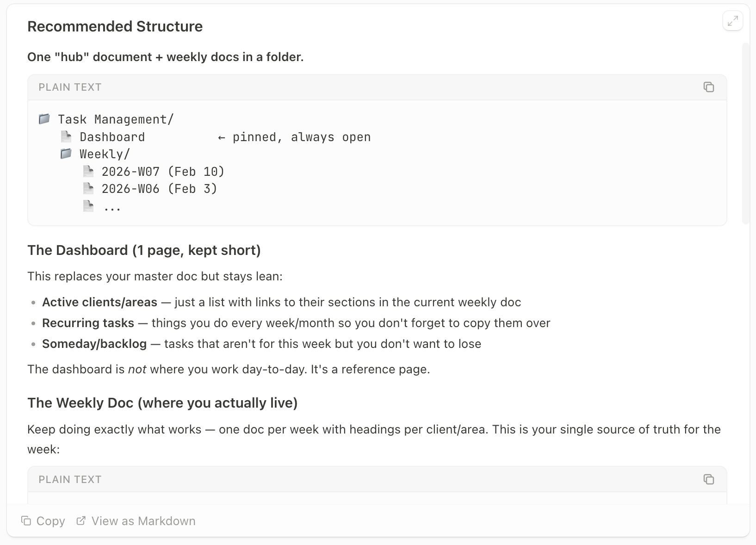Click the Recommended Structure heading
This screenshot has width=756, height=545.
click(115, 26)
